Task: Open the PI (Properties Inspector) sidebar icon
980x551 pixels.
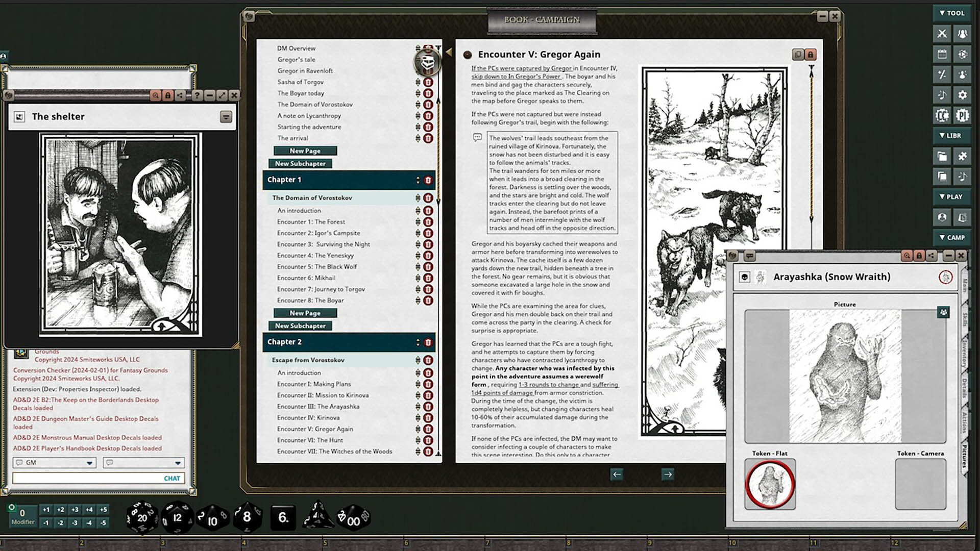Action: coord(962,116)
